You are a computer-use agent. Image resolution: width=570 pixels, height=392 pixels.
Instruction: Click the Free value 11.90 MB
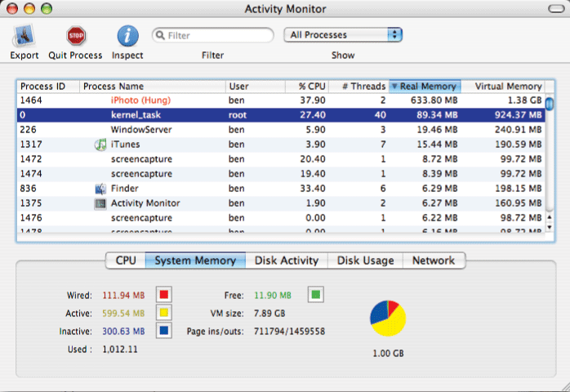(273, 296)
